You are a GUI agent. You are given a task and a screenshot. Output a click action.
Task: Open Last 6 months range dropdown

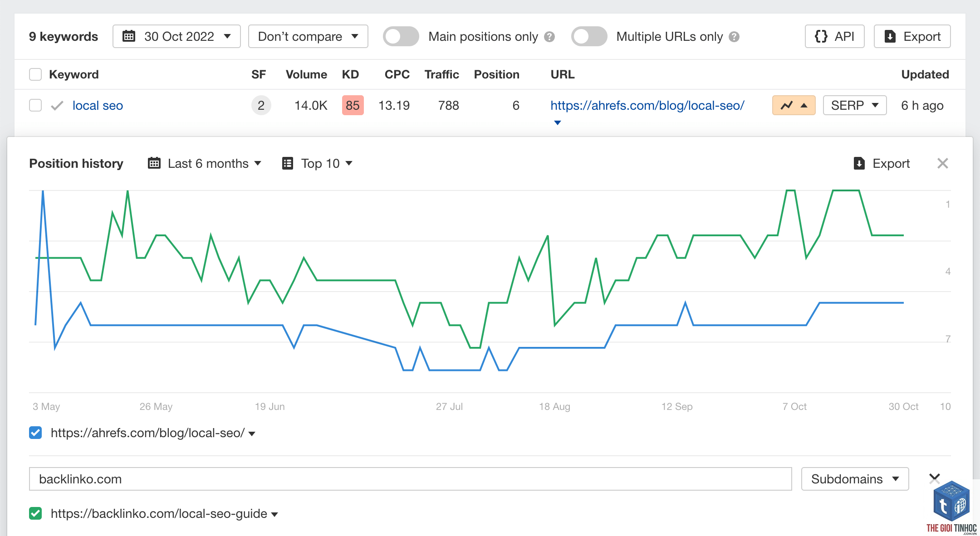[205, 163]
